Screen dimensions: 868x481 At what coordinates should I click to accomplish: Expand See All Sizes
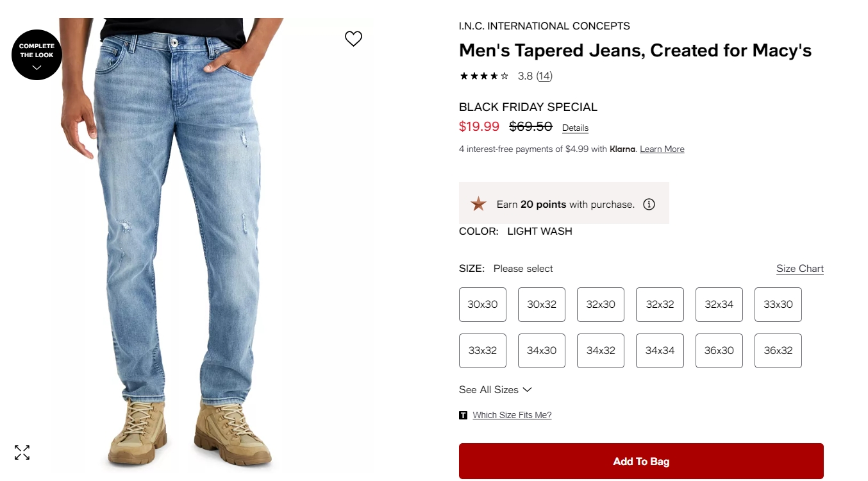496,390
